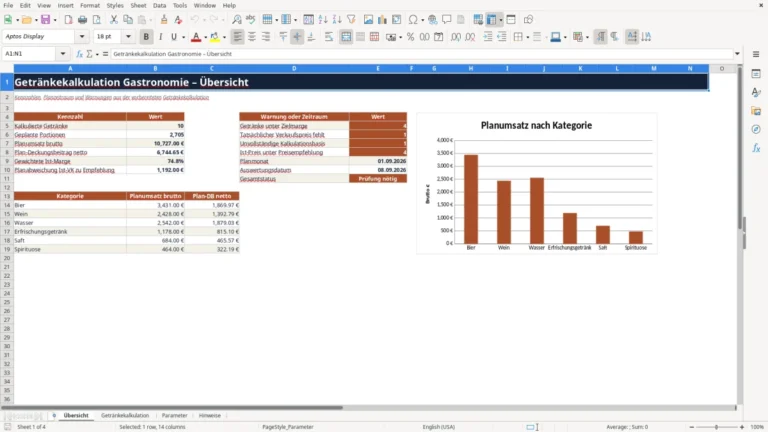
Task: Open the Styles menu
Action: (115, 5)
